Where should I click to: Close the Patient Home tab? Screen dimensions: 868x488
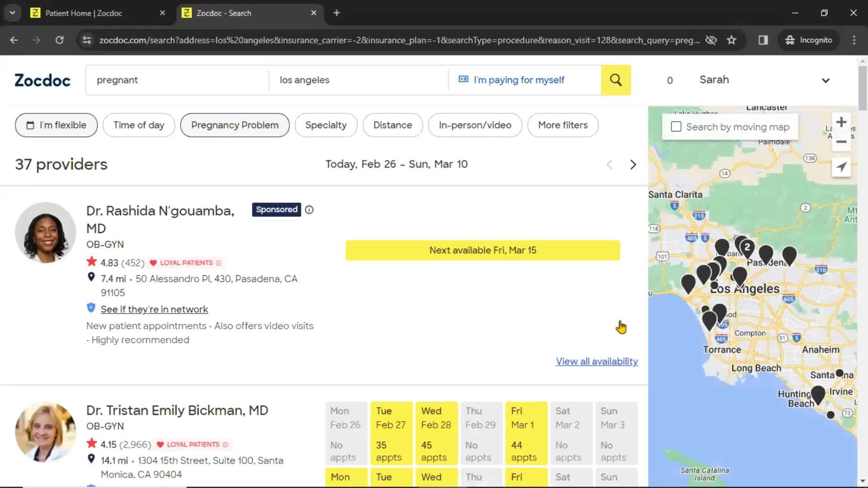(162, 13)
